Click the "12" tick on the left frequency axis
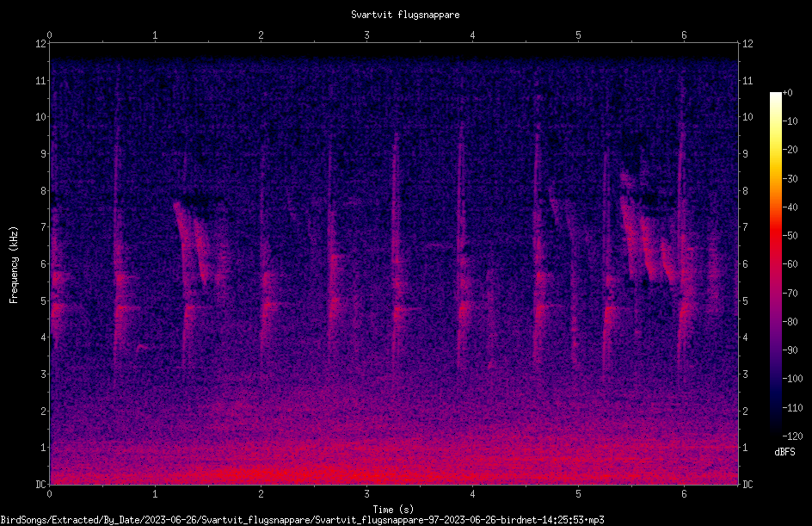Screen dimensions: 812x526 [40, 44]
